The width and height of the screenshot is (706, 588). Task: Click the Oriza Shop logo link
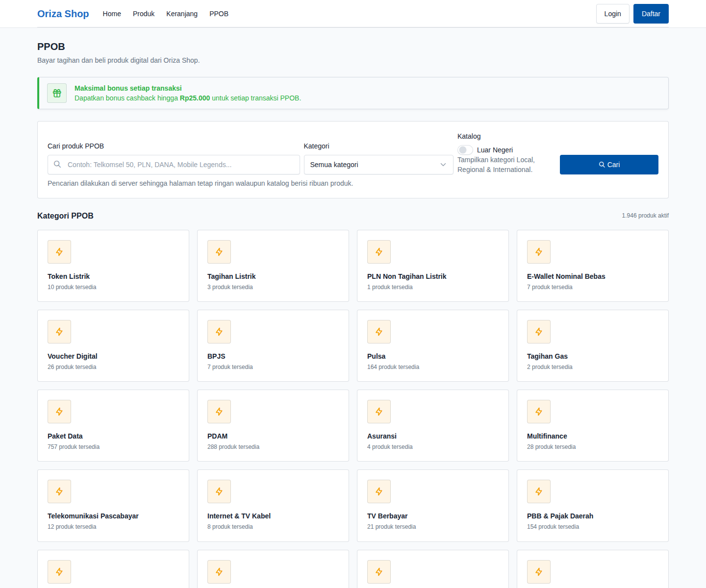pyautogui.click(x=63, y=14)
